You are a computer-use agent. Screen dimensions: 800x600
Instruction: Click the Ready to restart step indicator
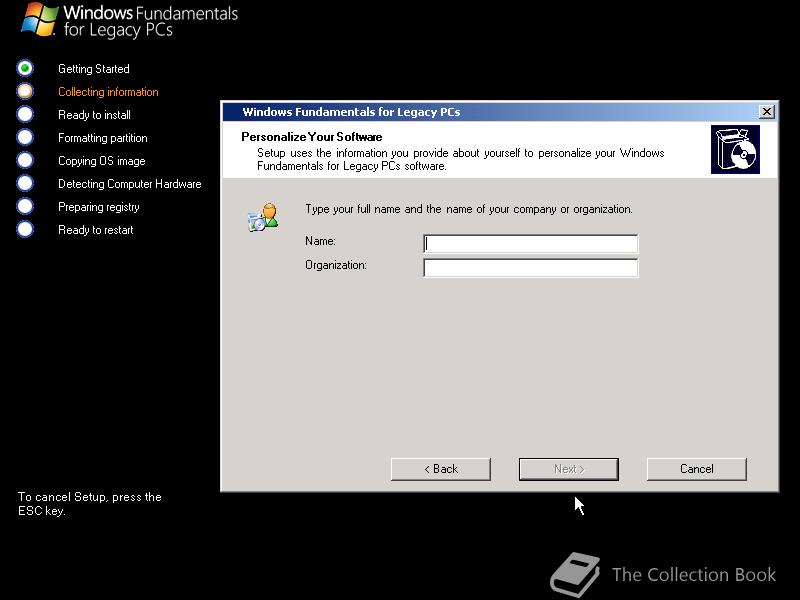pos(25,229)
